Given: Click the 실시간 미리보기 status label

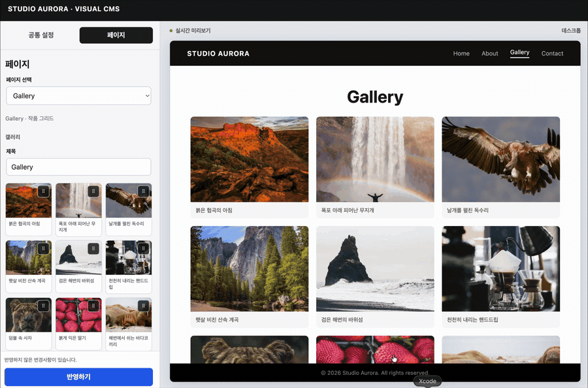Looking at the screenshot, I should [x=193, y=31].
